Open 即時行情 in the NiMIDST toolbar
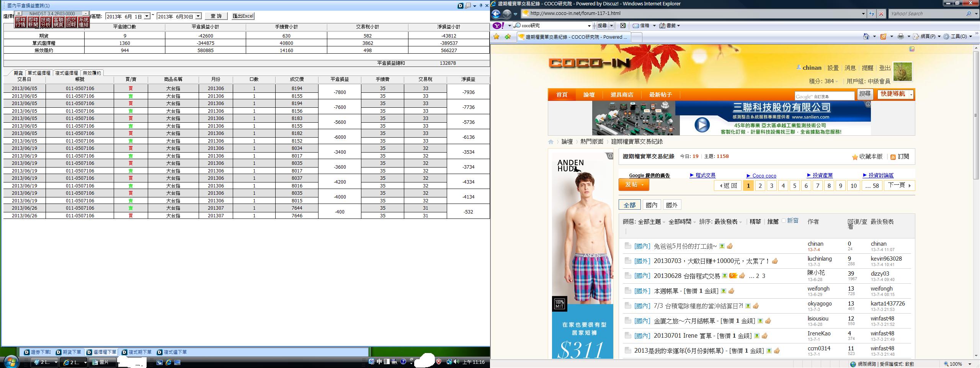The width and height of the screenshot is (980, 368). (20, 22)
